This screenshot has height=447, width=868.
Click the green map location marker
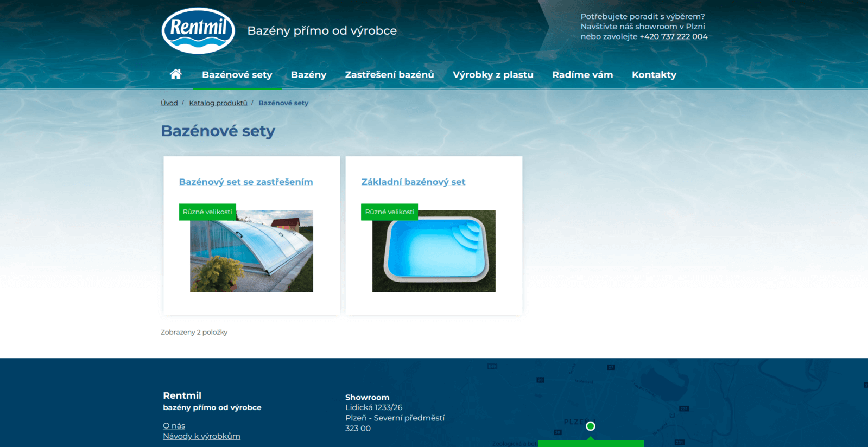point(590,426)
